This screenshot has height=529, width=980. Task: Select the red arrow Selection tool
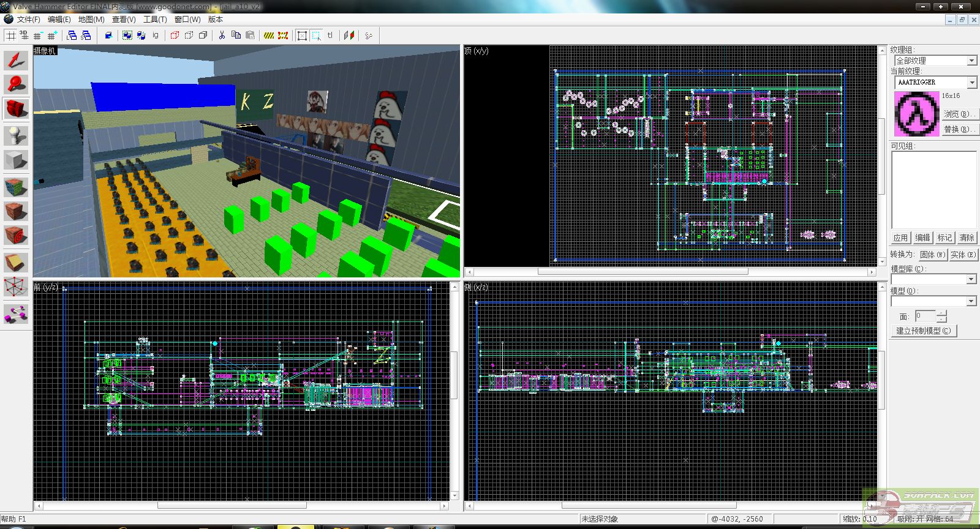(16, 60)
